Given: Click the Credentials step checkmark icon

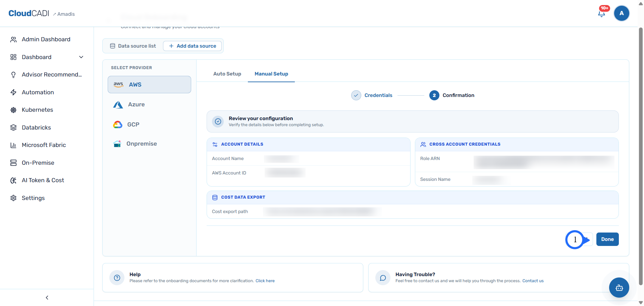Looking at the screenshot, I should tap(356, 95).
